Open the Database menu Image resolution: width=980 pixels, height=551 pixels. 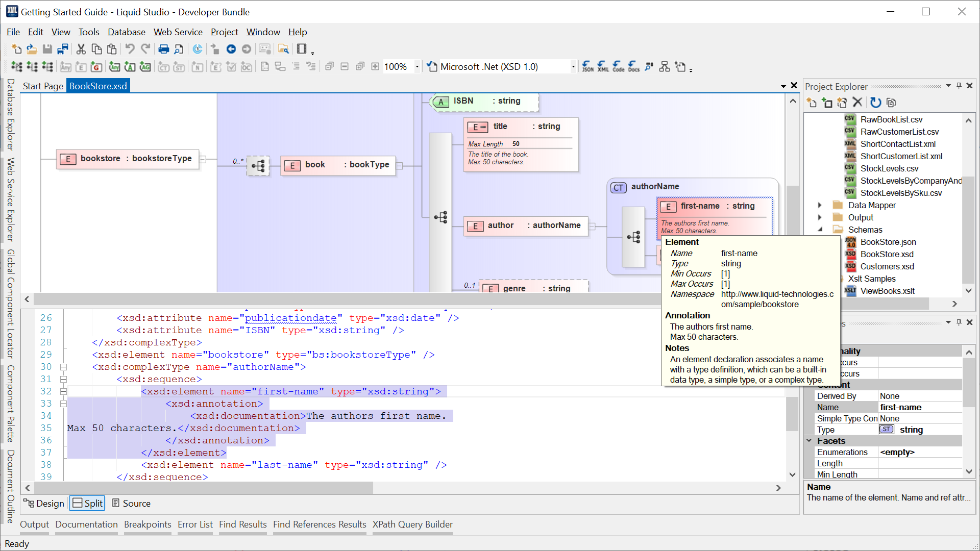[x=126, y=32]
